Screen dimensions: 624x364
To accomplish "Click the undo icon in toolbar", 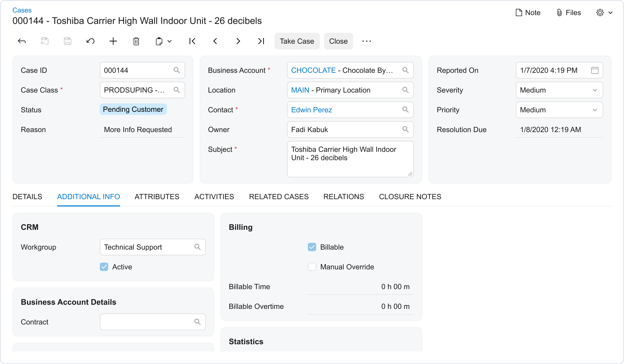I will tap(90, 41).
